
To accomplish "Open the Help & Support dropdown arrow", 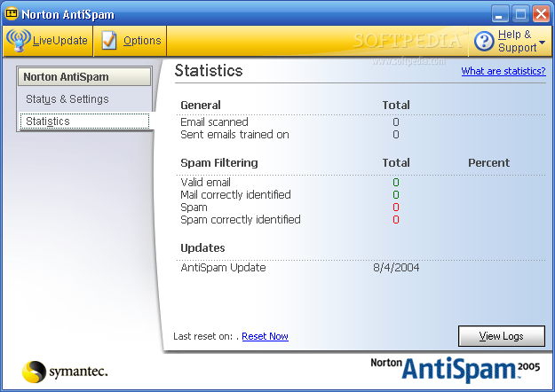I will tap(542, 43).
